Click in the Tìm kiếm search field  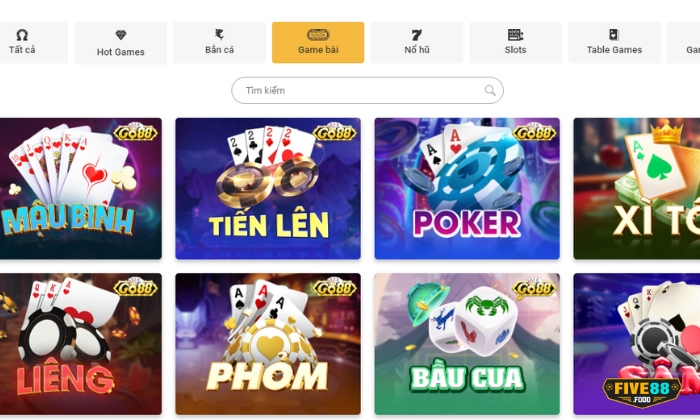tap(367, 91)
